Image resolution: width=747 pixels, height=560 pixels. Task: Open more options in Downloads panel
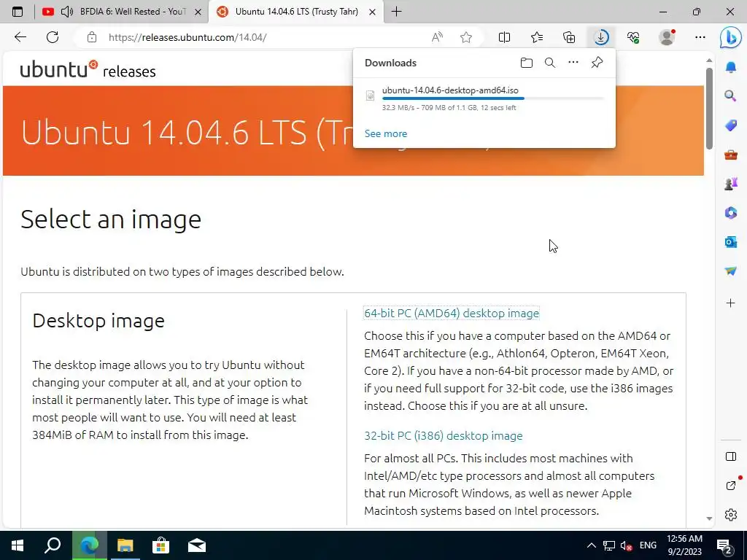(573, 63)
